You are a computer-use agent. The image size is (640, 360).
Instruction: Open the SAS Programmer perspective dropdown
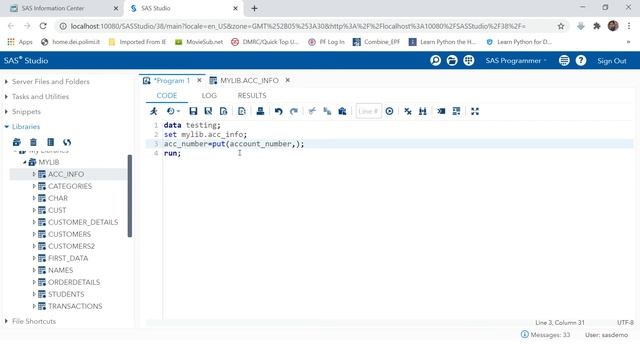[516, 61]
